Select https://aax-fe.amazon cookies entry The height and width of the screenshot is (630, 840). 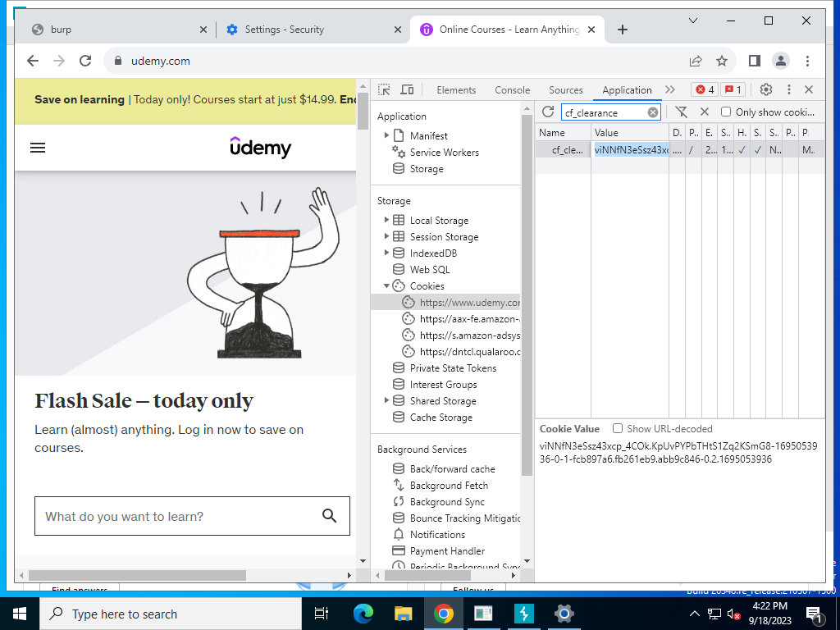pyautogui.click(x=461, y=319)
